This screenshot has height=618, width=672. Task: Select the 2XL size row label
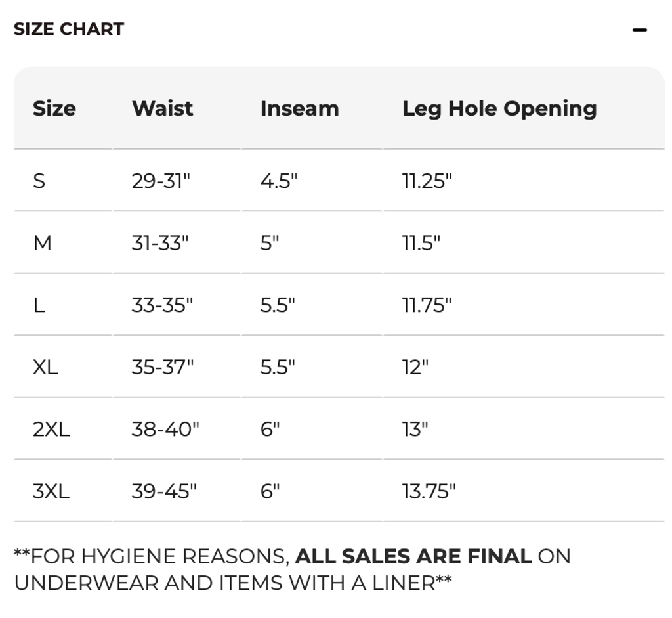(51, 430)
